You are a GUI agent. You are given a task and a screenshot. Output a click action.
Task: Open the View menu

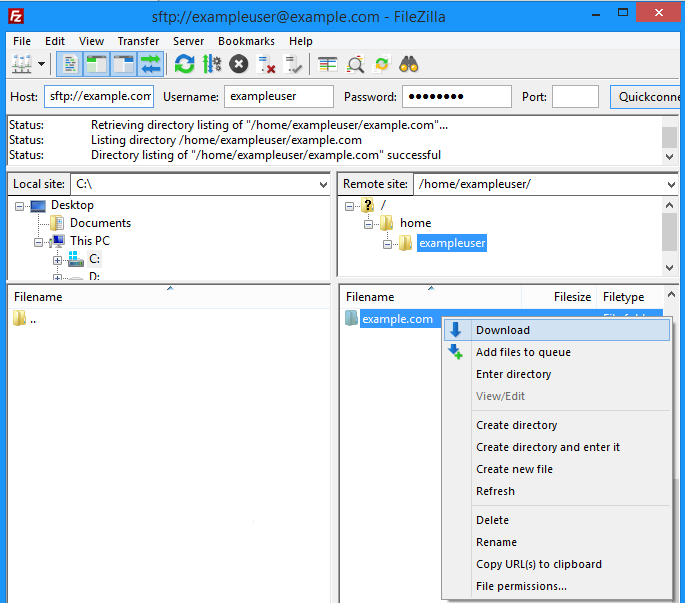(91, 41)
